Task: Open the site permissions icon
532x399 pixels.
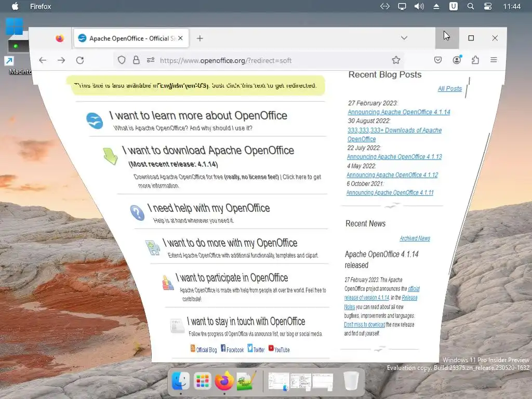Action: 151,60
